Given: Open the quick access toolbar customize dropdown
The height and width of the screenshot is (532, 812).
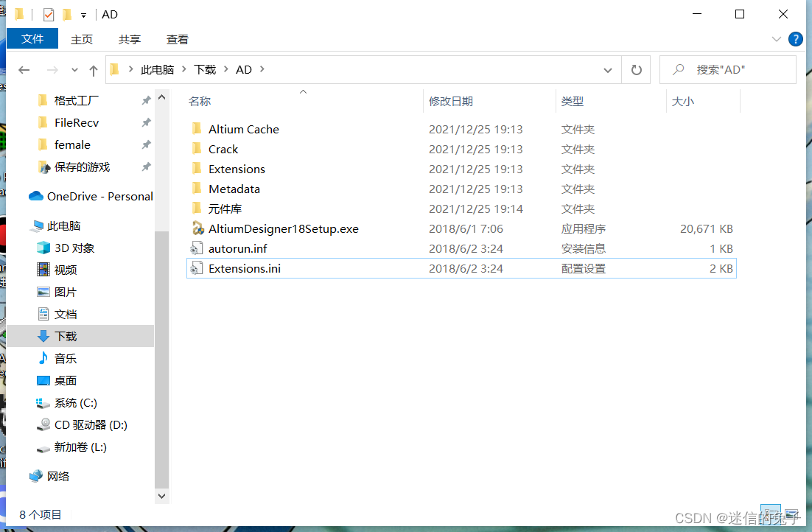Looking at the screenshot, I should pyautogui.click(x=83, y=15).
